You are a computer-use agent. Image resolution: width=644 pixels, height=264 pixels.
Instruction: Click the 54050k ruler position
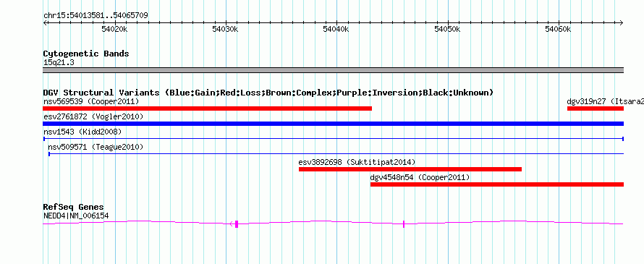point(447,29)
